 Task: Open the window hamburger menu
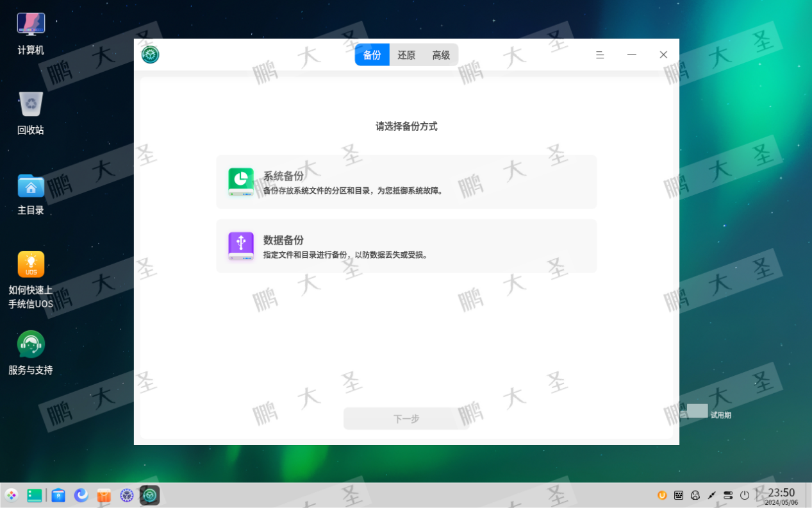600,55
